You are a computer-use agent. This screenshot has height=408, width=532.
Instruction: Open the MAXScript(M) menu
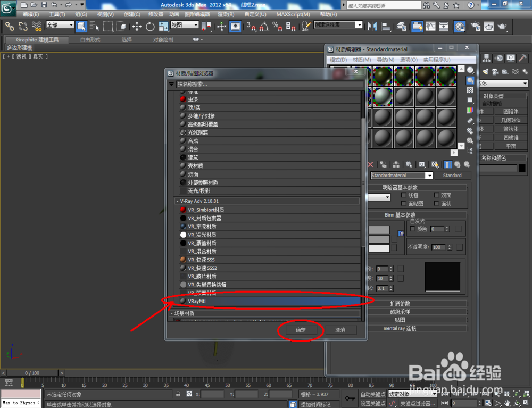click(293, 14)
